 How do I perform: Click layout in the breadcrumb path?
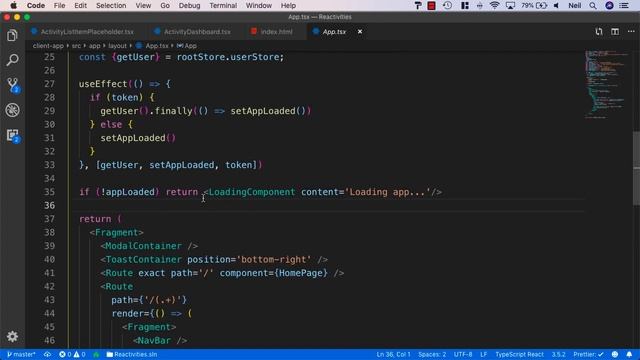coord(117,46)
